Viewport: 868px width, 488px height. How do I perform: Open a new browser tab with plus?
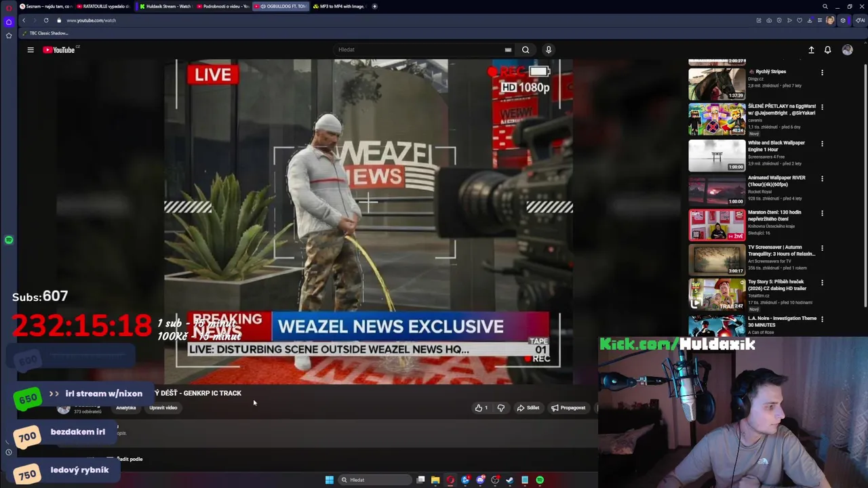click(374, 6)
